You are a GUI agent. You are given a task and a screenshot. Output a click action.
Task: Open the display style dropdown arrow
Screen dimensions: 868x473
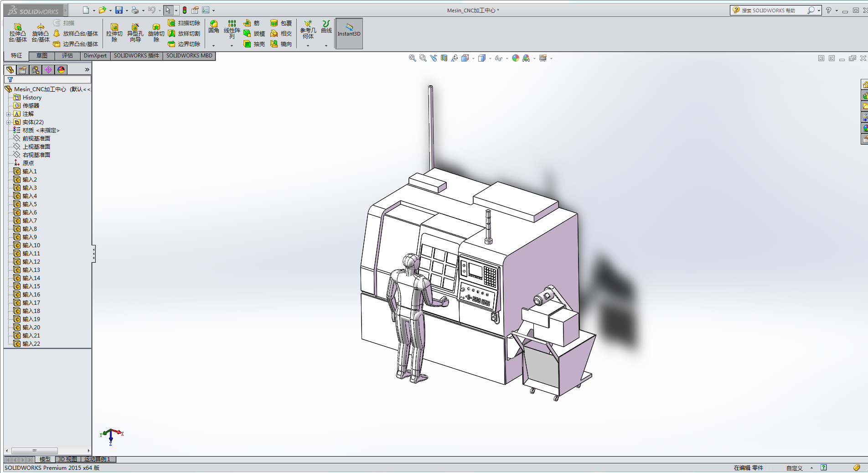click(490, 59)
